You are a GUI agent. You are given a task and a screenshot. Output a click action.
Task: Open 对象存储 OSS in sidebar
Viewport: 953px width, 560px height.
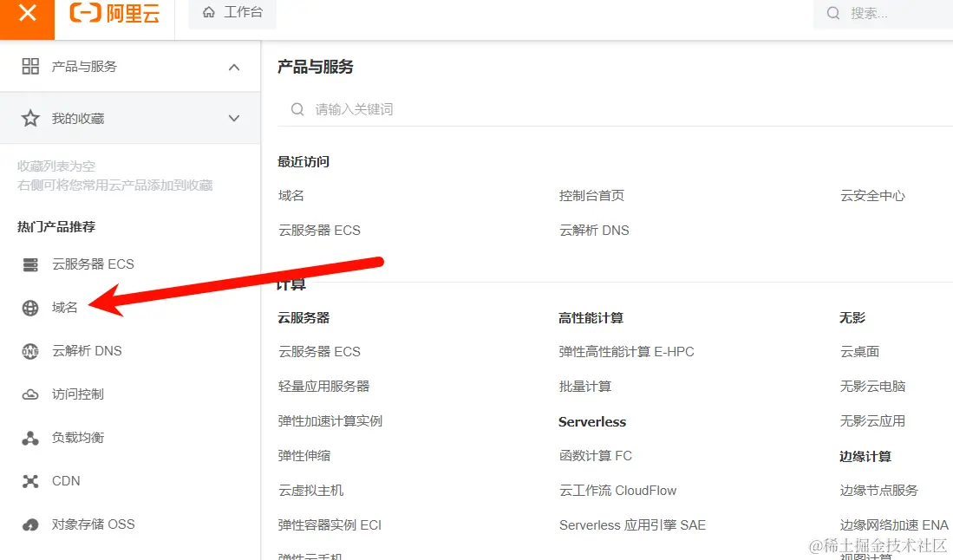93,524
